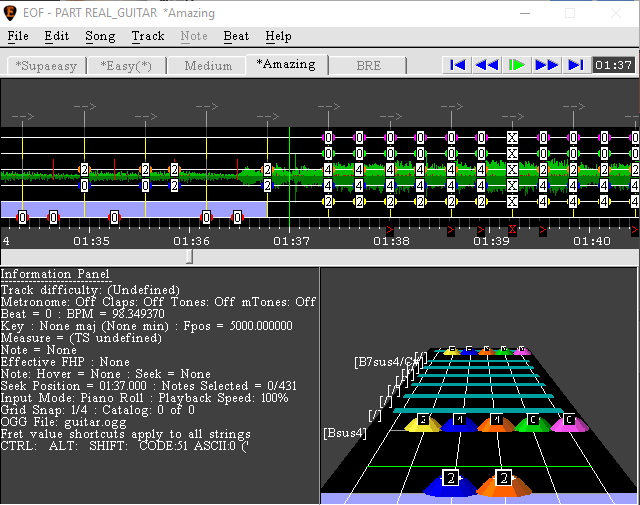Switch to the BRE tab
The height and width of the screenshot is (505, 640).
(368, 66)
